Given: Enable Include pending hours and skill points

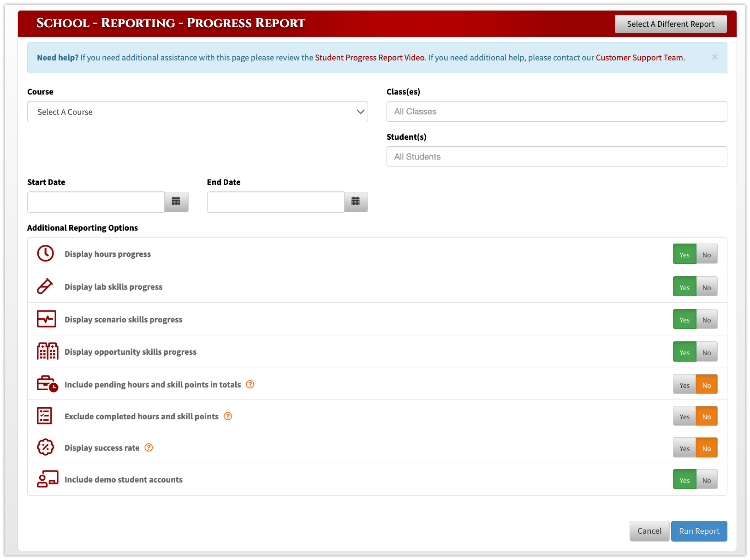Looking at the screenshot, I should click(684, 384).
